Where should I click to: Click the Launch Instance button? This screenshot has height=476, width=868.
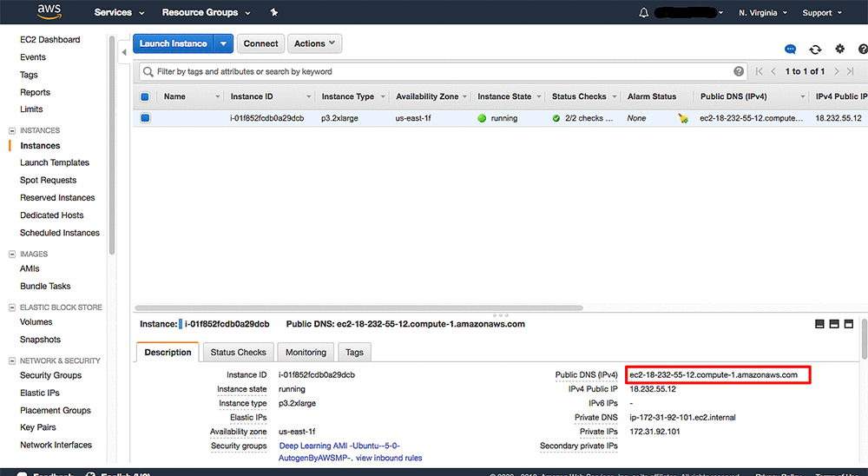click(x=174, y=43)
